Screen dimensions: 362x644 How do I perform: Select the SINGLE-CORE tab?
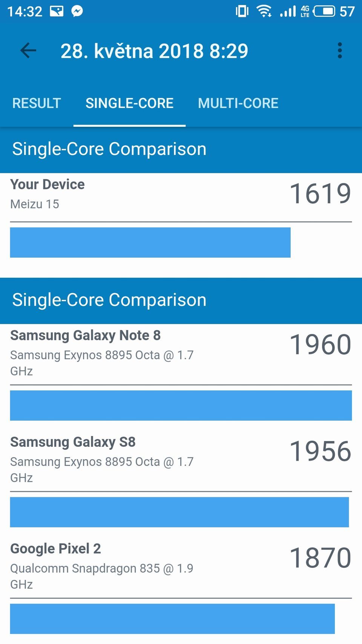(129, 103)
